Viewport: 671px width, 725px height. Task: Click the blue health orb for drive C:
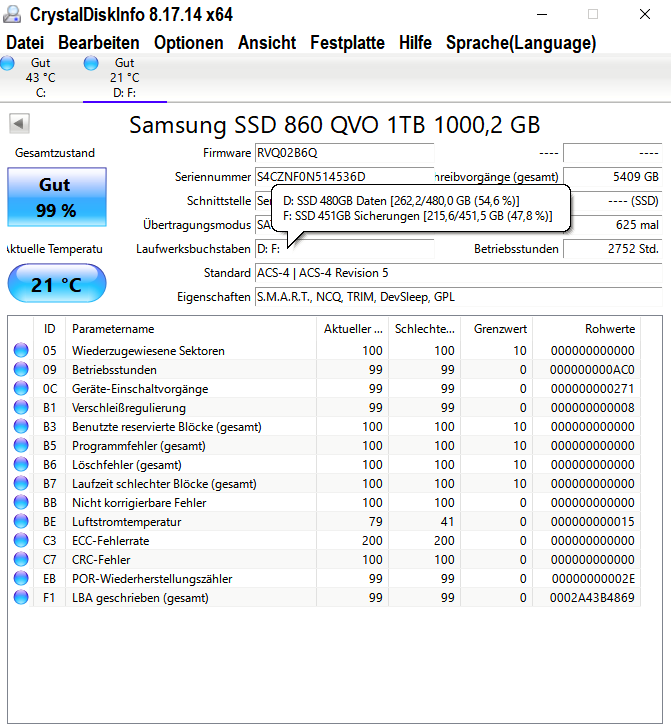tap(7, 63)
